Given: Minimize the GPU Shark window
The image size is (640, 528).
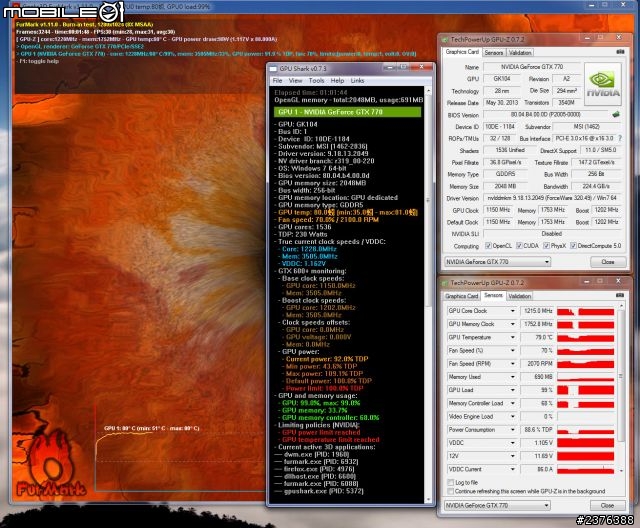Looking at the screenshot, I should tap(389, 67).
